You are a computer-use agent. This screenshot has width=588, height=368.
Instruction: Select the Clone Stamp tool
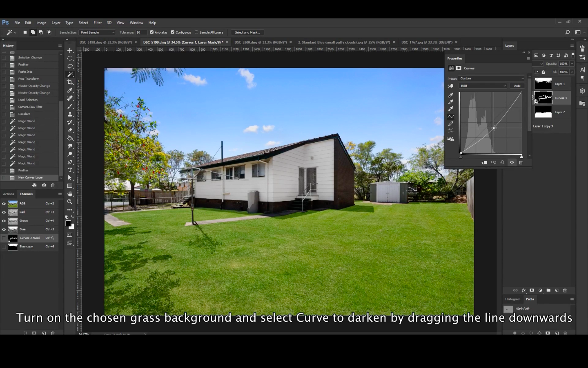[70, 114]
